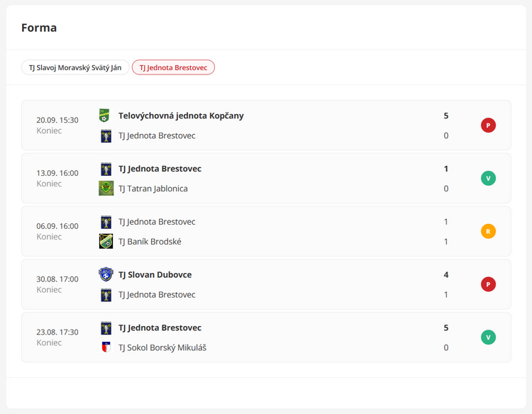Click Brestovec crest in the 20.09. match
This screenshot has width=532, height=414.
click(x=106, y=135)
